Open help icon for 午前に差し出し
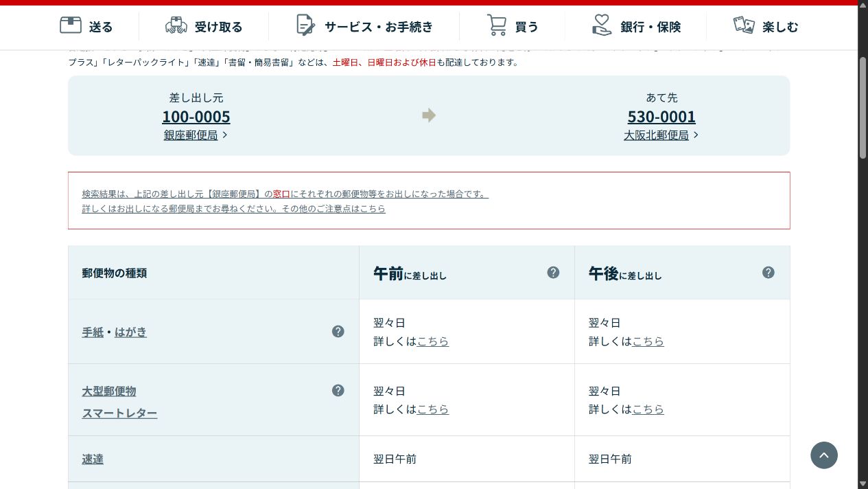The image size is (868, 489). coord(553,273)
